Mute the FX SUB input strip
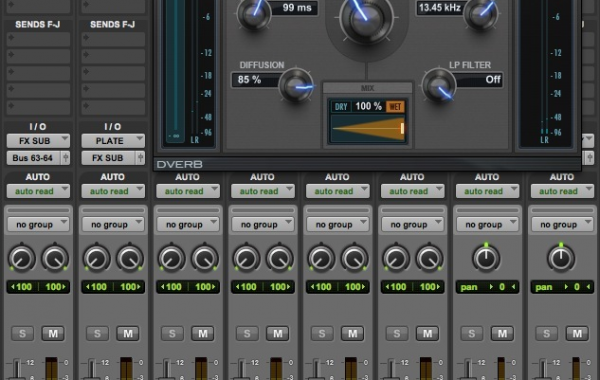This screenshot has height=380, width=600. pyautogui.click(x=53, y=333)
